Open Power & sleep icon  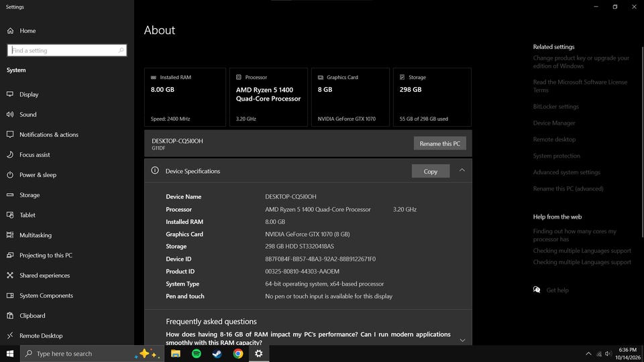coord(10,174)
